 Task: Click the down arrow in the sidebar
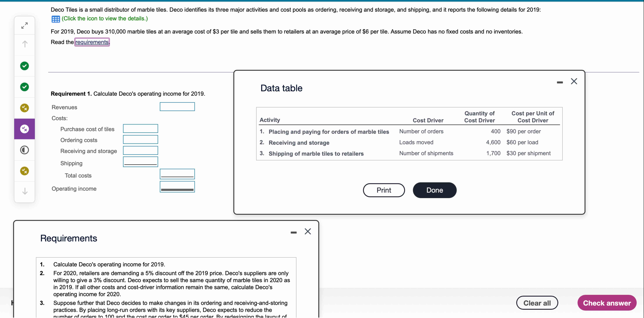point(25,191)
